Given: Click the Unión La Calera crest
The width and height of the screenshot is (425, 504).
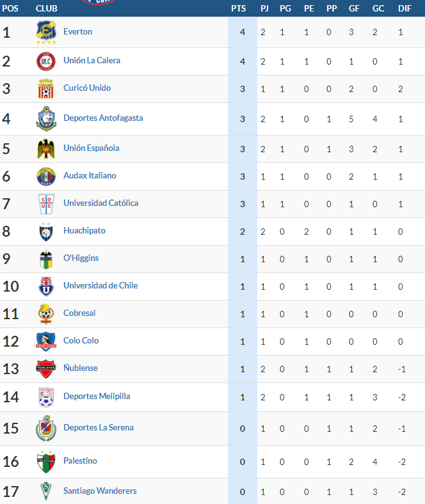Looking at the screenshot, I should point(46,61).
